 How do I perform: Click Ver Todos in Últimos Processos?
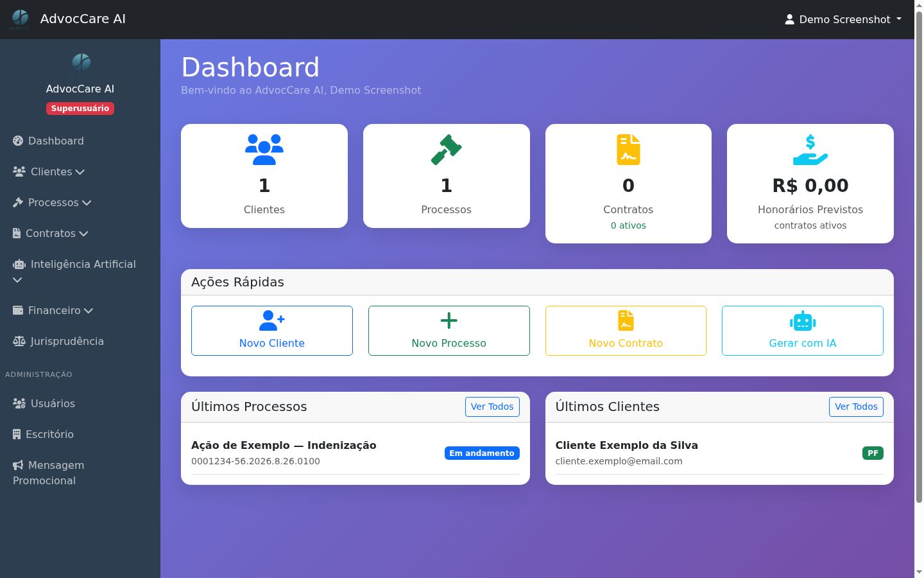coord(492,407)
